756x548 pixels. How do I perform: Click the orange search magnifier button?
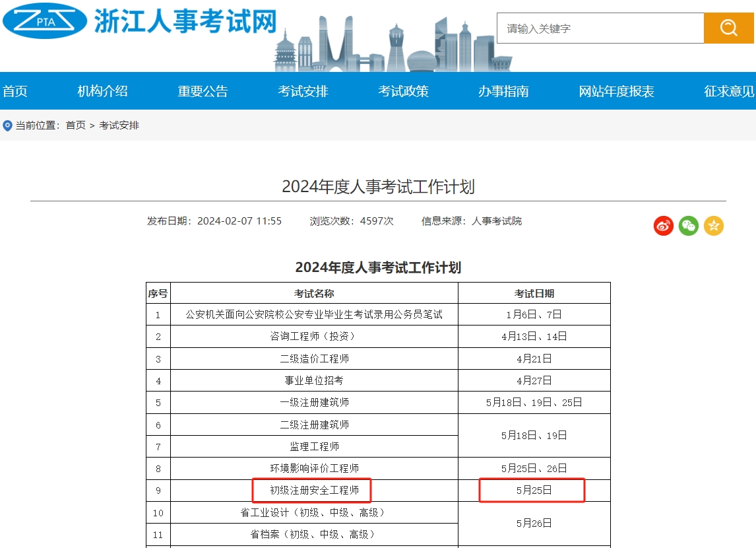pos(728,28)
